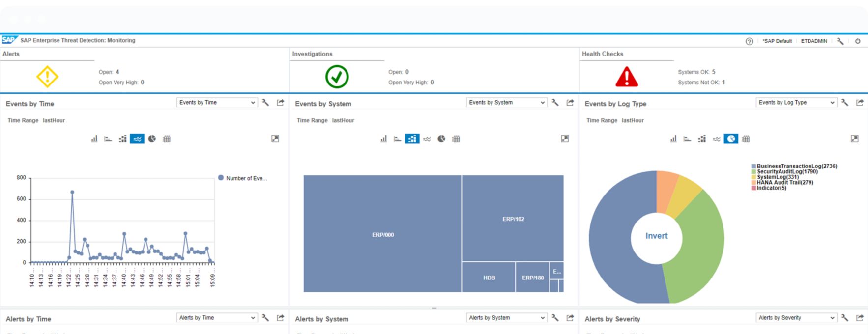Switch Events by Log Type to column chart
The image size is (868, 334).
click(x=673, y=139)
